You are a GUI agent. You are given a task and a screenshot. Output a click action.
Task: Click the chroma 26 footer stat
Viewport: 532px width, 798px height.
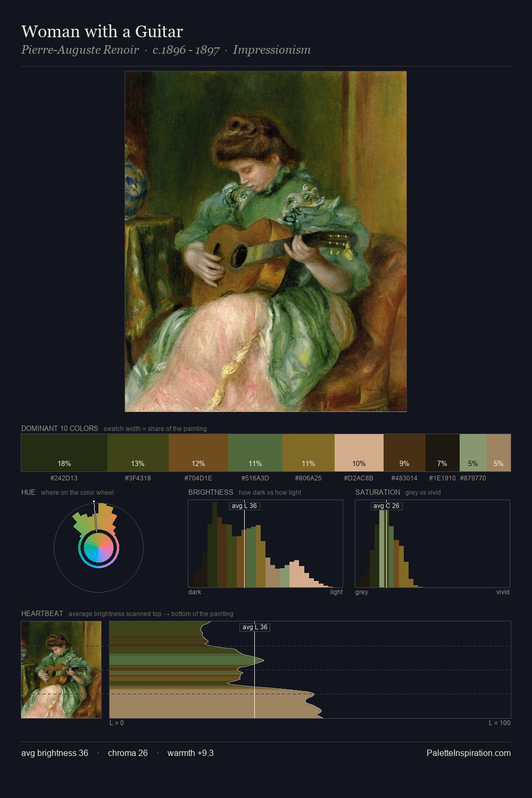(128, 753)
